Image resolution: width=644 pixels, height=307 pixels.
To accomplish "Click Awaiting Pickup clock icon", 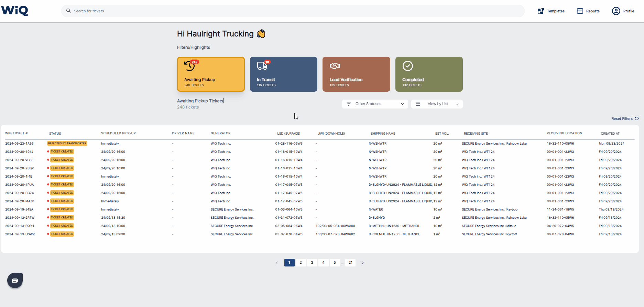I will tap(189, 66).
